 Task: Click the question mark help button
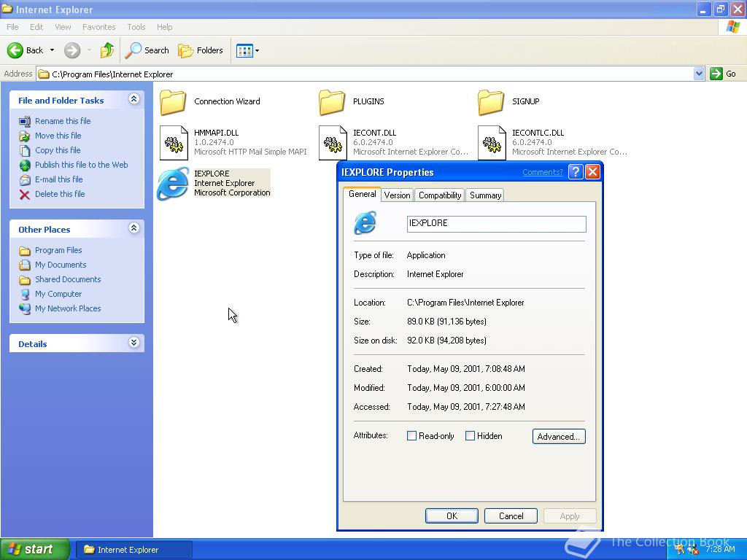(x=576, y=172)
